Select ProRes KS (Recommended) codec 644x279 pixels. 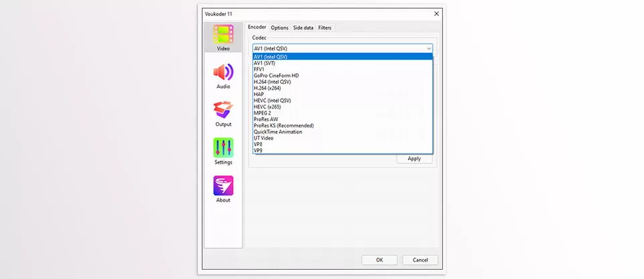[x=343, y=125]
